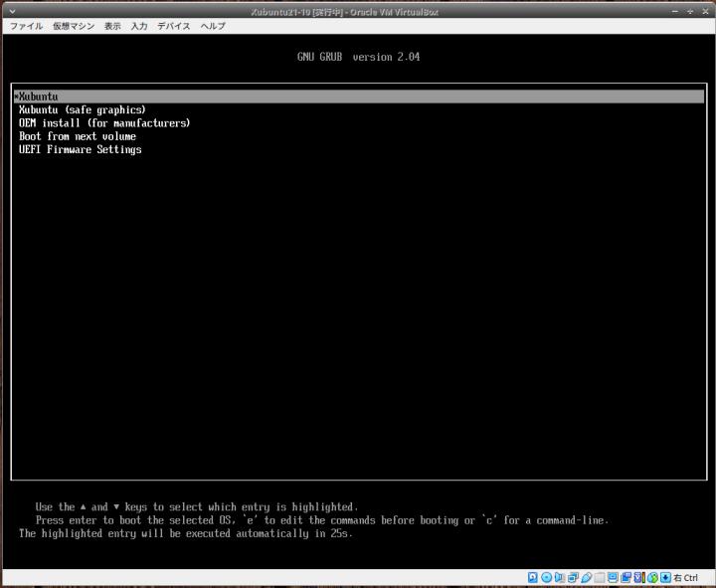This screenshot has width=716, height=588.
Task: Click the USB devices status icon
Action: [x=587, y=577]
